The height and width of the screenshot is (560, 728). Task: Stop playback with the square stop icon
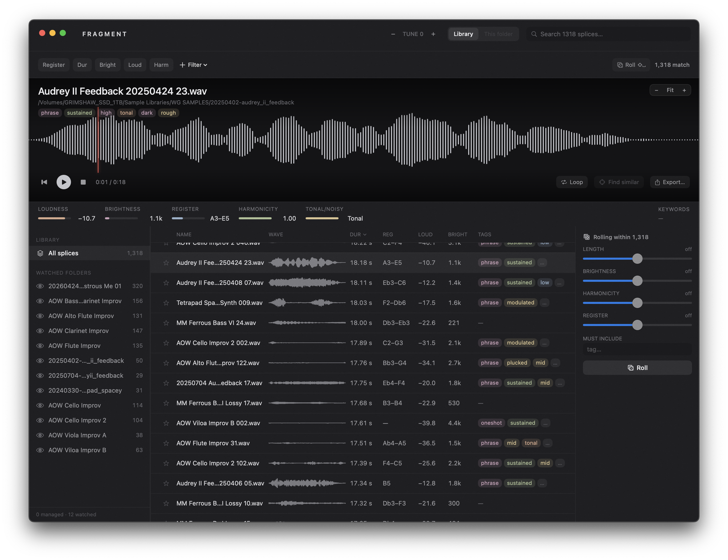(x=83, y=182)
